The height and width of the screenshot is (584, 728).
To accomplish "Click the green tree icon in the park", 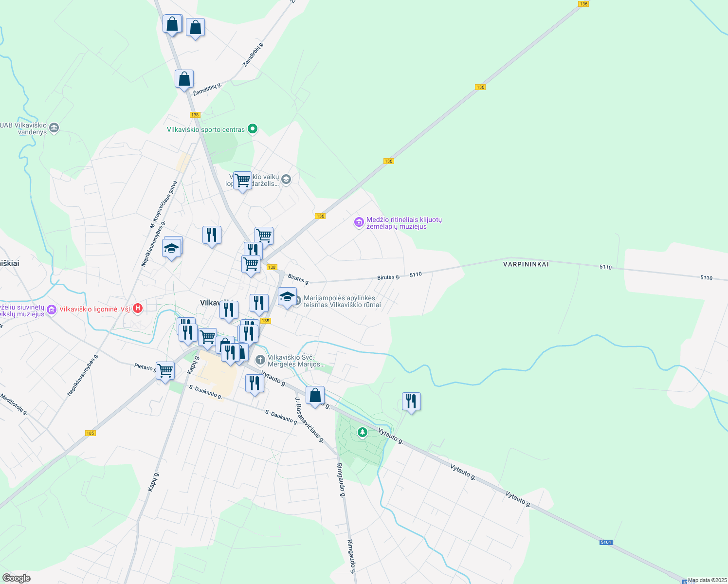I will pos(362,432).
